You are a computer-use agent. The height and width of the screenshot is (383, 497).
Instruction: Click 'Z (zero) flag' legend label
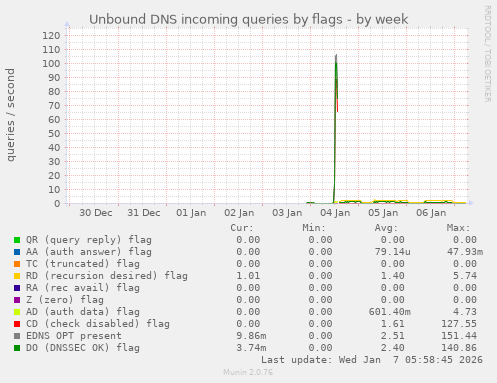click(65, 300)
